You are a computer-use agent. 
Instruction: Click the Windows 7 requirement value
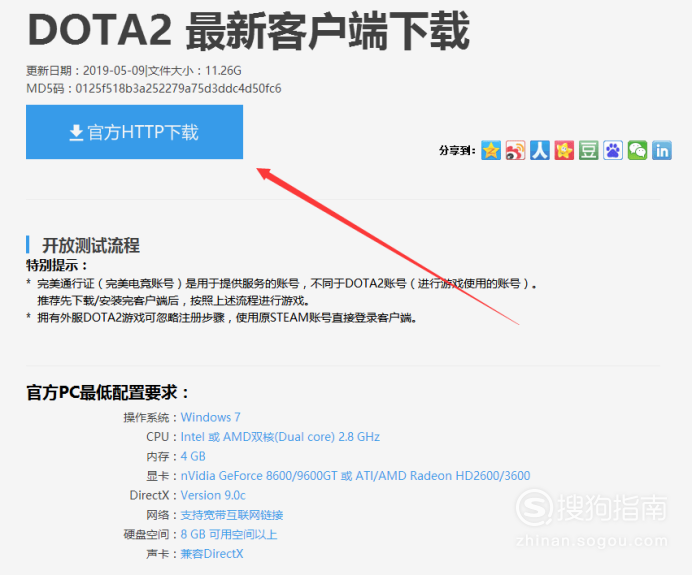pyautogui.click(x=211, y=417)
